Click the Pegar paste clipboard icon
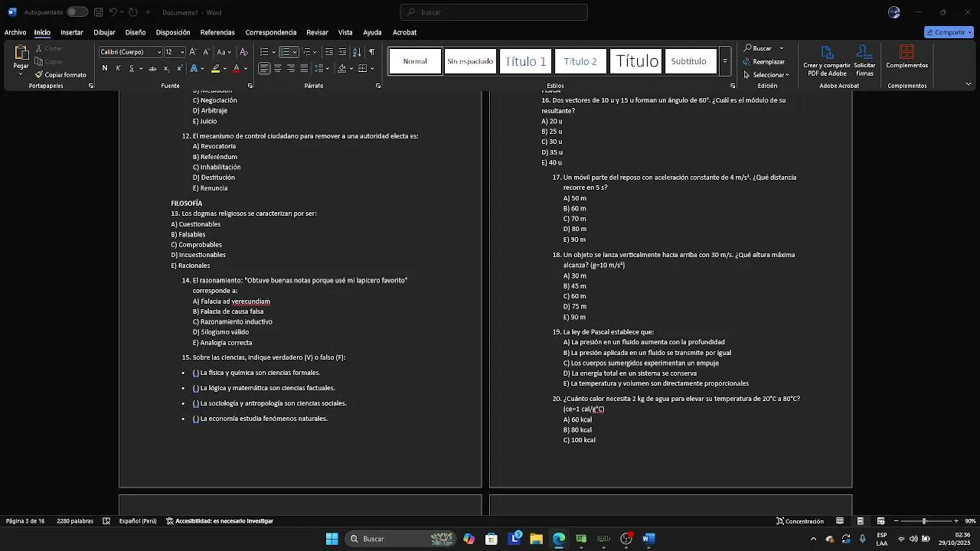980x551 pixels. (21, 53)
